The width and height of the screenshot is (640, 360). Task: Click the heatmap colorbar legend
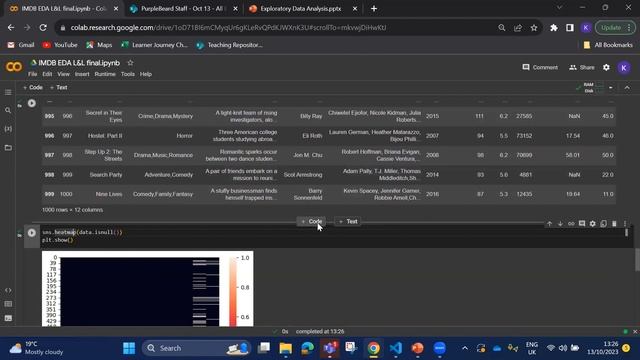pyautogui.click(x=233, y=291)
